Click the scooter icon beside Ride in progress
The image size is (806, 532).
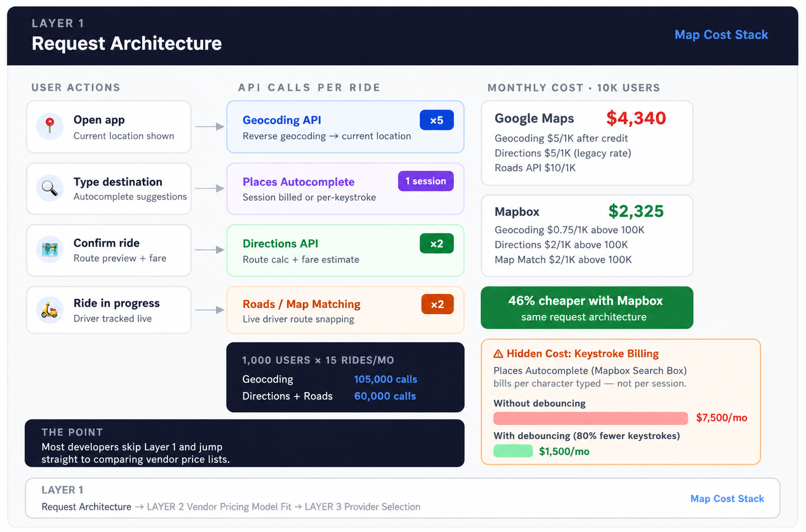point(50,310)
